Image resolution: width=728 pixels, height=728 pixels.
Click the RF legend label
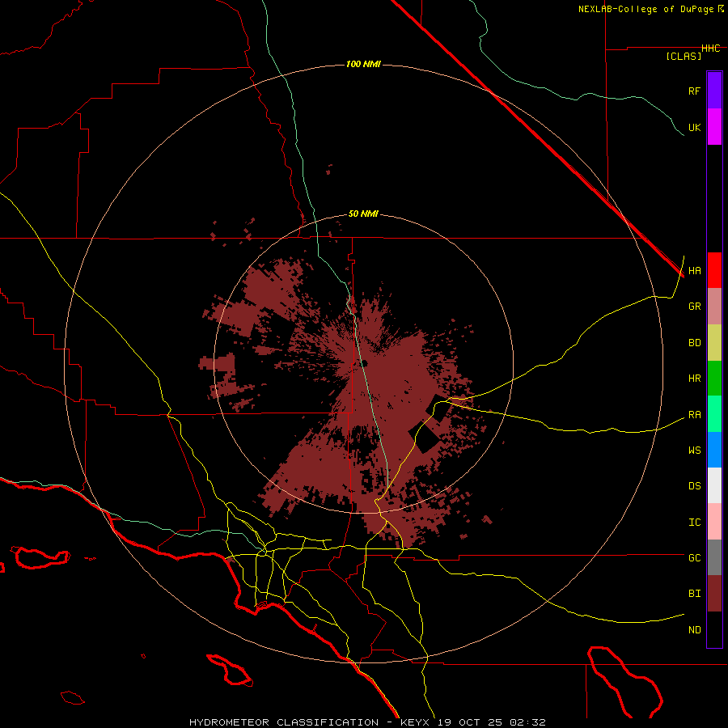pyautogui.click(x=694, y=91)
